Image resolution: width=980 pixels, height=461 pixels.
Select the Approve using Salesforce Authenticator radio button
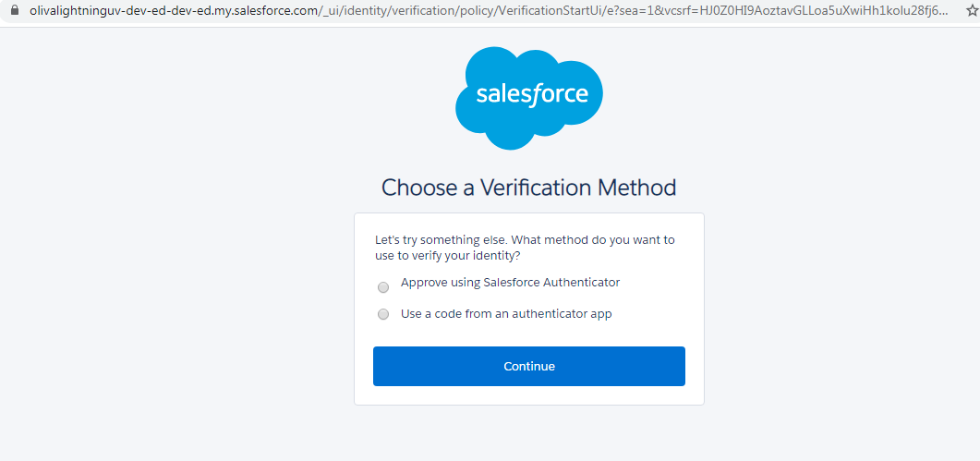coord(383,286)
